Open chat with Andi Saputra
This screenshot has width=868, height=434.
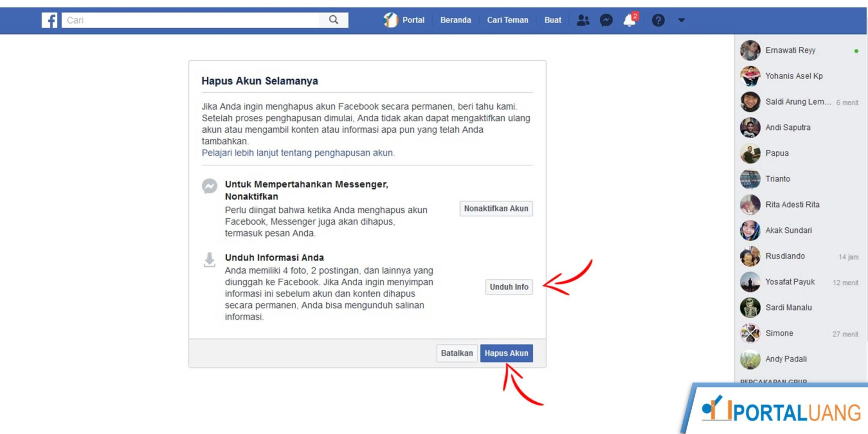point(801,128)
